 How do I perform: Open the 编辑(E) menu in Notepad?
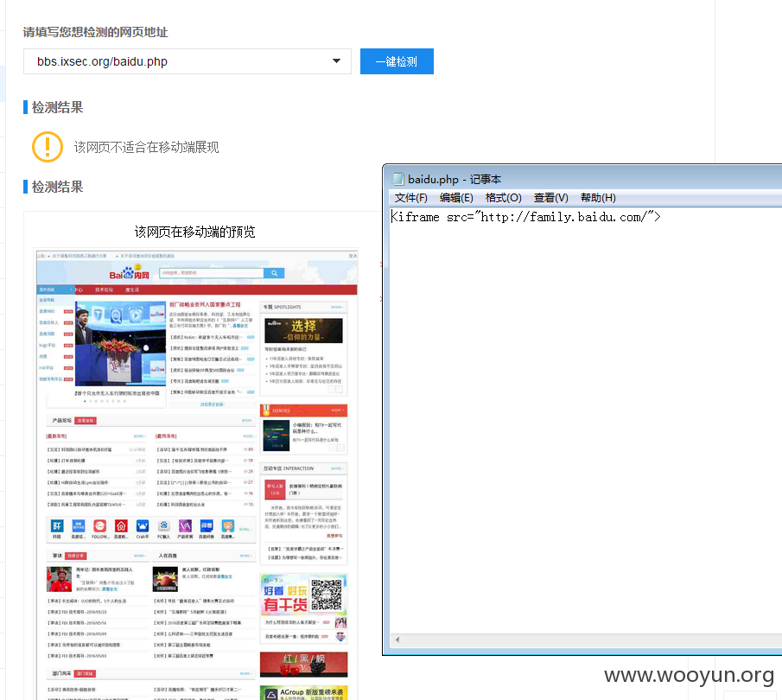coord(456,198)
